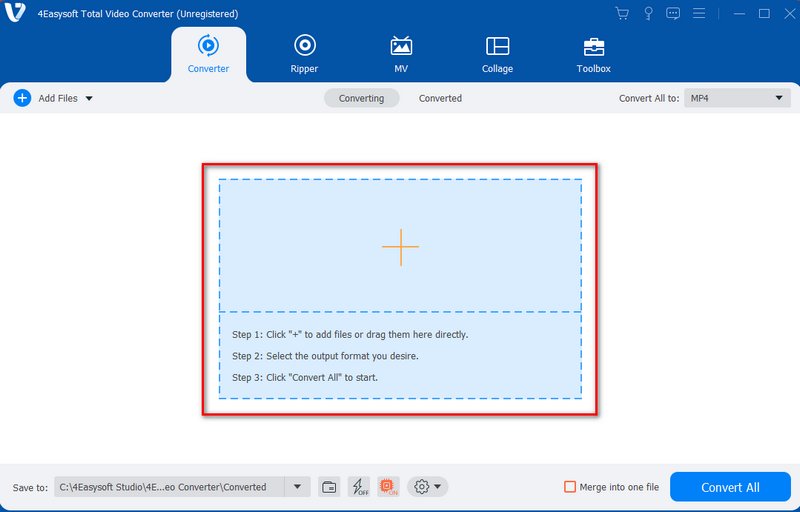Click the Convert All button
The image size is (800, 512).
click(730, 487)
